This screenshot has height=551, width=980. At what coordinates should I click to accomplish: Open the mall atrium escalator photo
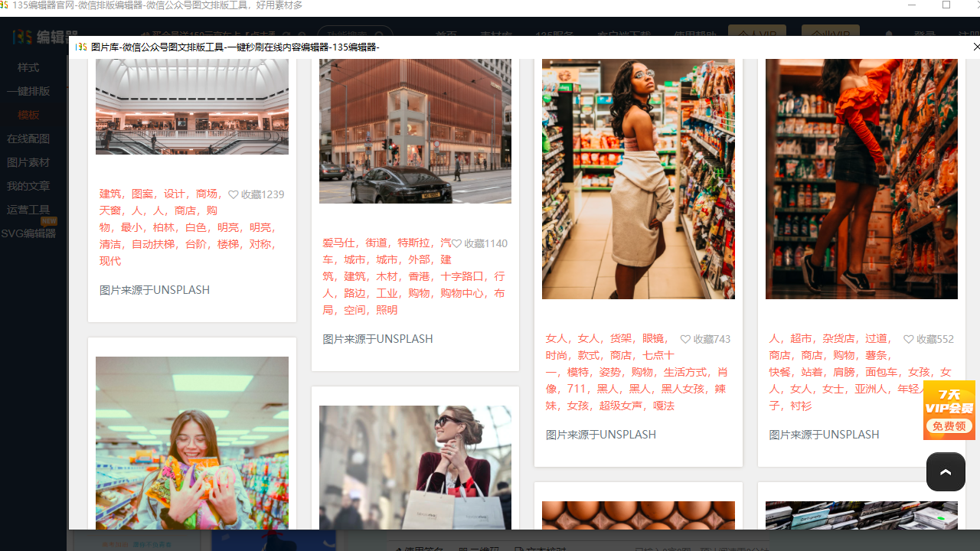(x=192, y=106)
